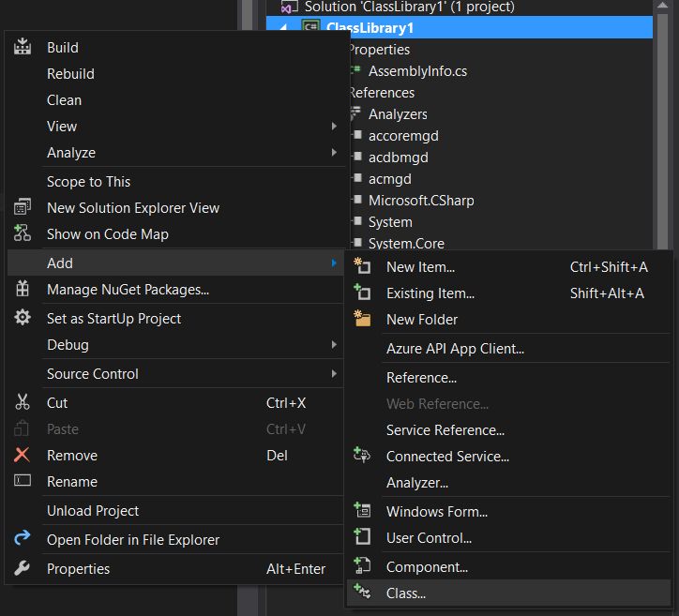679x616 pixels.
Task: Open the View submenu arrow
Action: click(334, 126)
